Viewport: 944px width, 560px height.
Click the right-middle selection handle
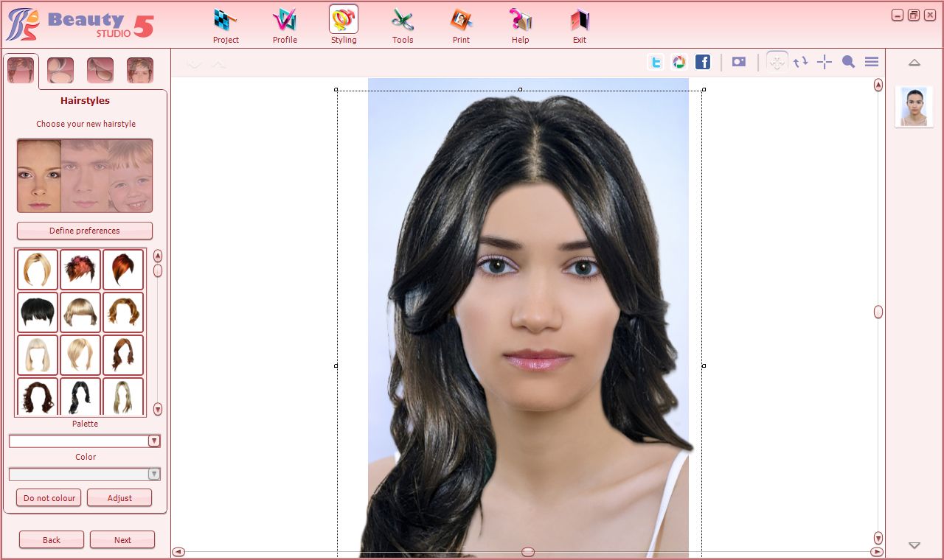704,365
